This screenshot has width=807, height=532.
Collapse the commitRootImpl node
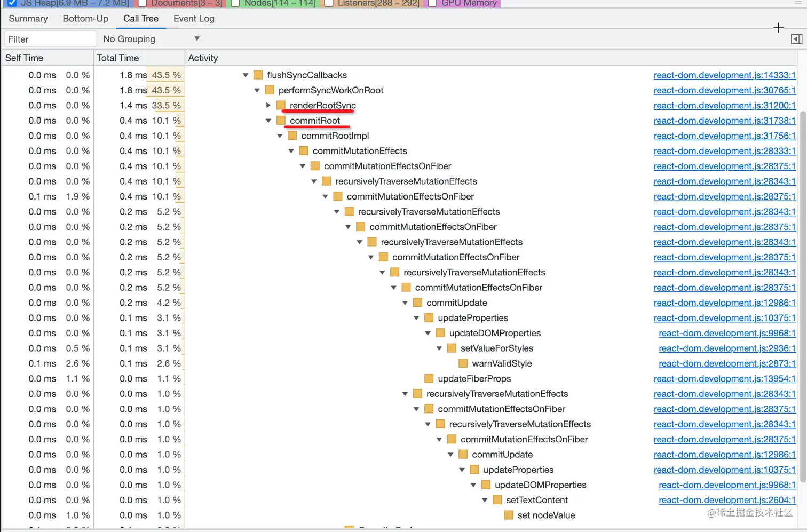[x=280, y=136]
